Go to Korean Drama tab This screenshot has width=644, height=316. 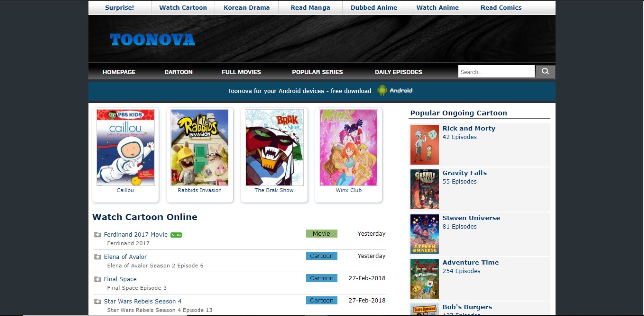(x=247, y=8)
